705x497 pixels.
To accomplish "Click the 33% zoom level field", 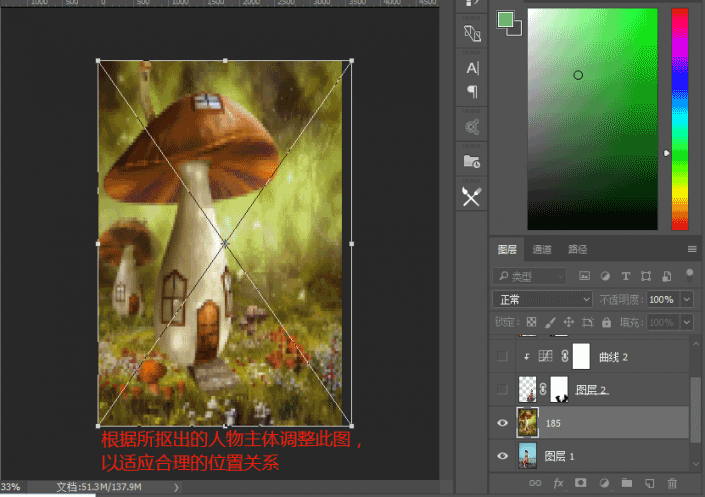I will point(11,487).
